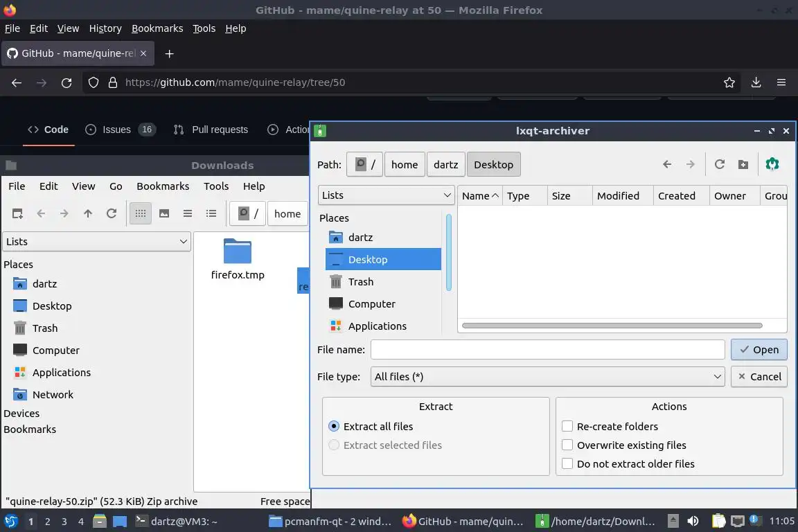
Task: Open the Go menu in Downloads window
Action: [x=116, y=186]
